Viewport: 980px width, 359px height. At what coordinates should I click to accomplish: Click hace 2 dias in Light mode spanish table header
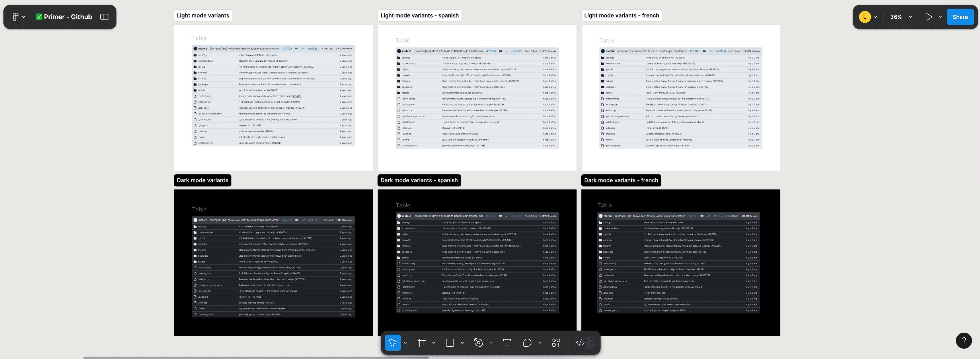tap(531, 51)
